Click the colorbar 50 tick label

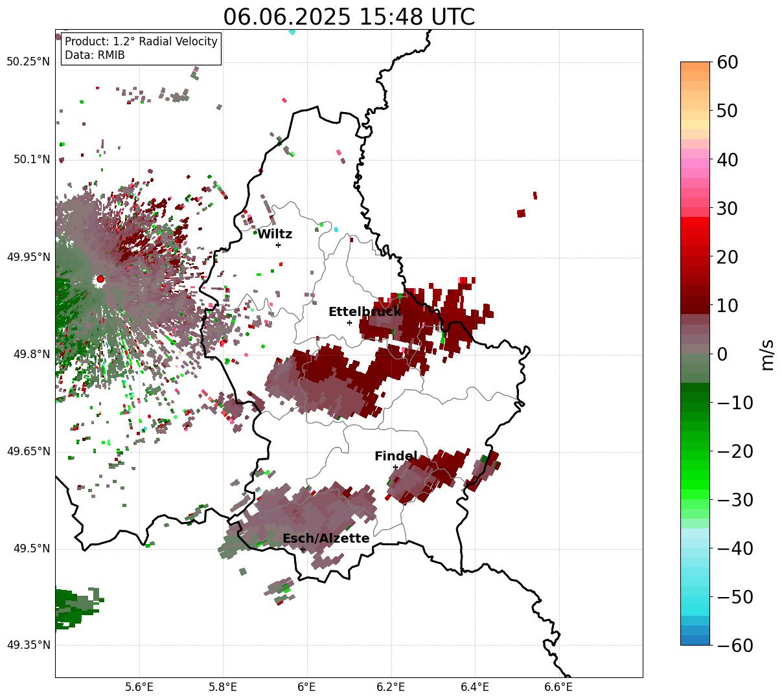[x=726, y=111]
